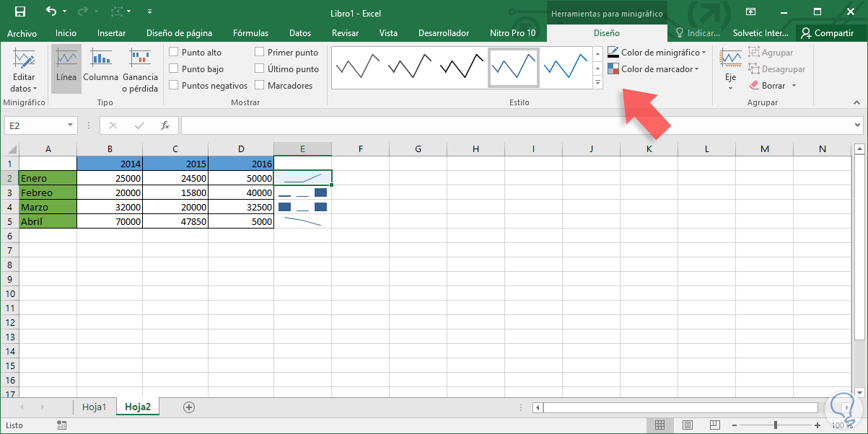The image size is (868, 434).
Task: Open Editar datos sparkline tool
Action: click(24, 71)
